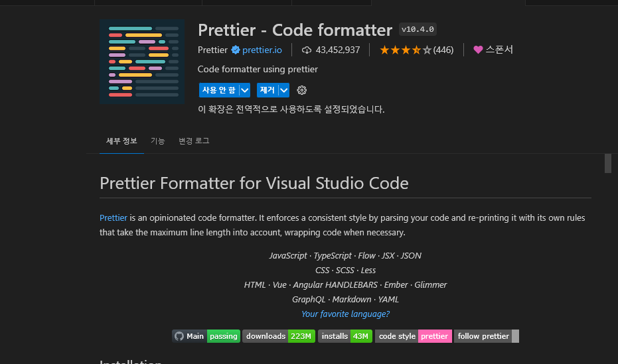Open the prettier.io publisher link
618x364 pixels.
(x=262, y=50)
